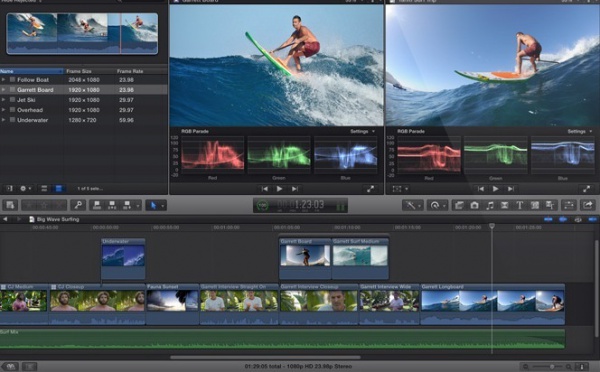Open the Music and Sound browser
Image resolution: width=600 pixels, height=372 pixels.
coord(489,206)
